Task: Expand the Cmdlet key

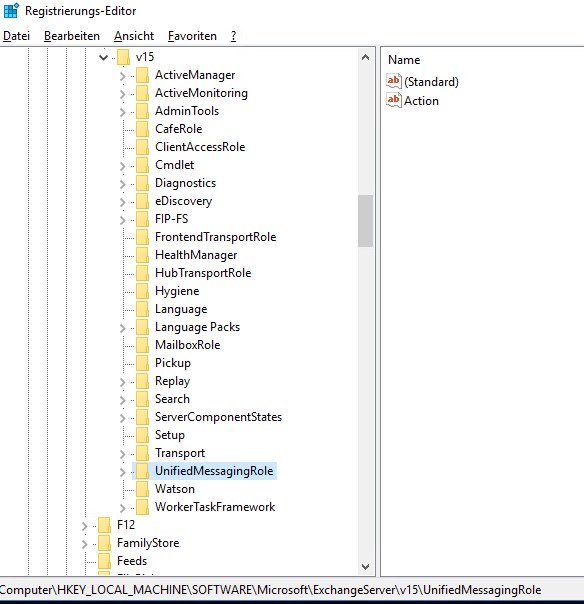Action: click(123, 166)
